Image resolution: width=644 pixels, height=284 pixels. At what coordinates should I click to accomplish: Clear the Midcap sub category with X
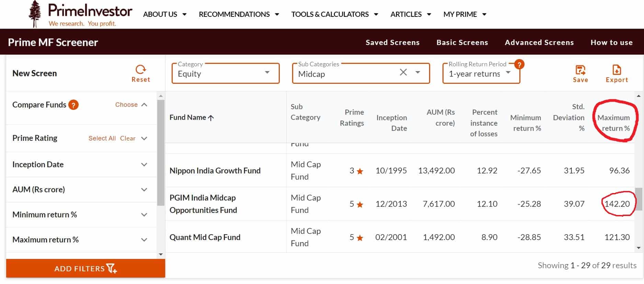pyautogui.click(x=403, y=72)
